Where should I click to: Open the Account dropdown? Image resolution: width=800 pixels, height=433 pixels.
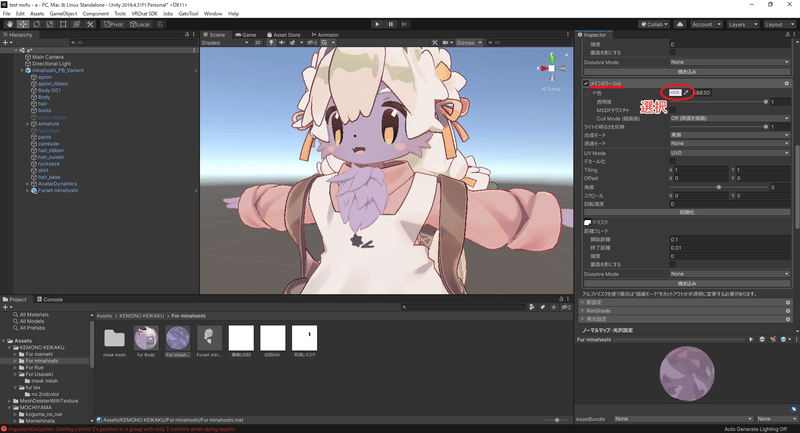click(x=706, y=24)
